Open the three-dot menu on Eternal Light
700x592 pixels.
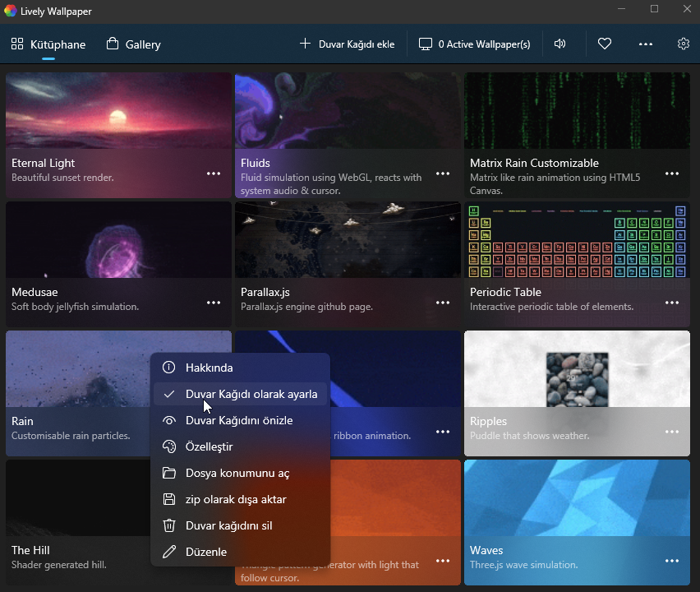(214, 173)
